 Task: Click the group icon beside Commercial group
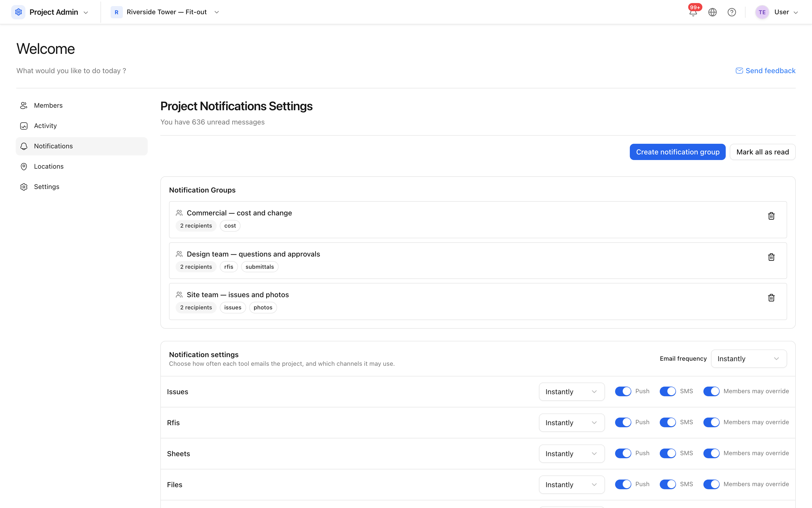[179, 213]
